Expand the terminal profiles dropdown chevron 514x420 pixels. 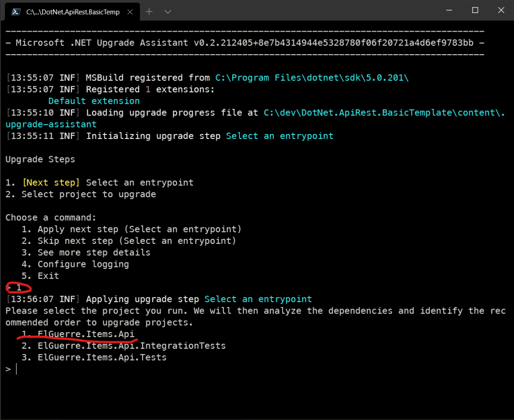[168, 11]
